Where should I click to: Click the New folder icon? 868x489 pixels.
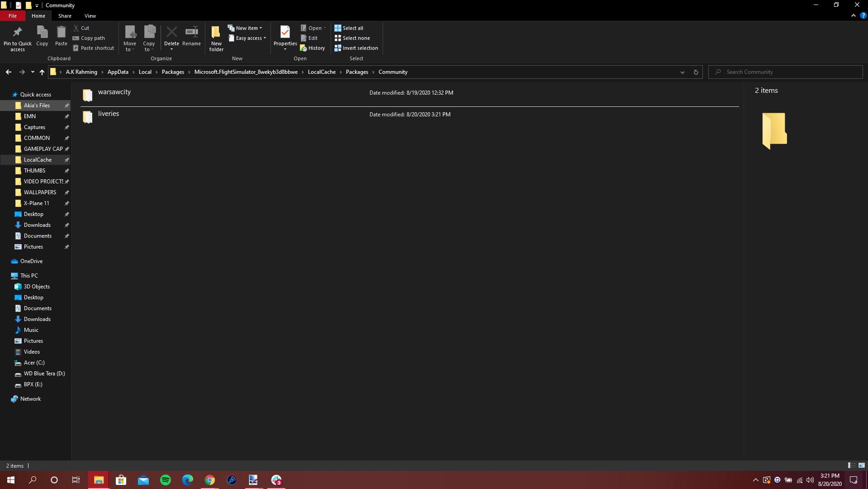coord(216,33)
